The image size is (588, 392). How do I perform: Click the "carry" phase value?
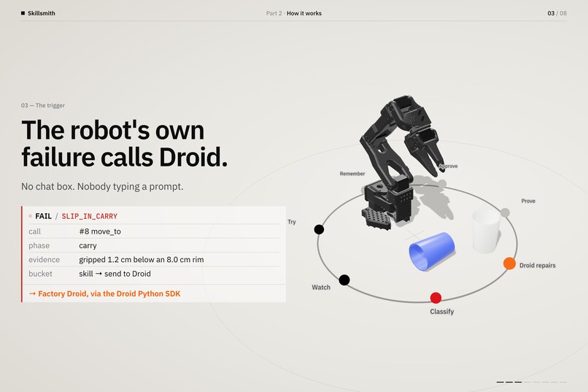click(x=88, y=246)
